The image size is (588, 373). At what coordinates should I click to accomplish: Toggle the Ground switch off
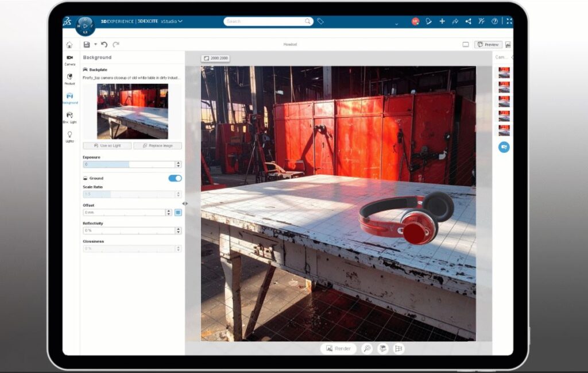click(x=175, y=178)
